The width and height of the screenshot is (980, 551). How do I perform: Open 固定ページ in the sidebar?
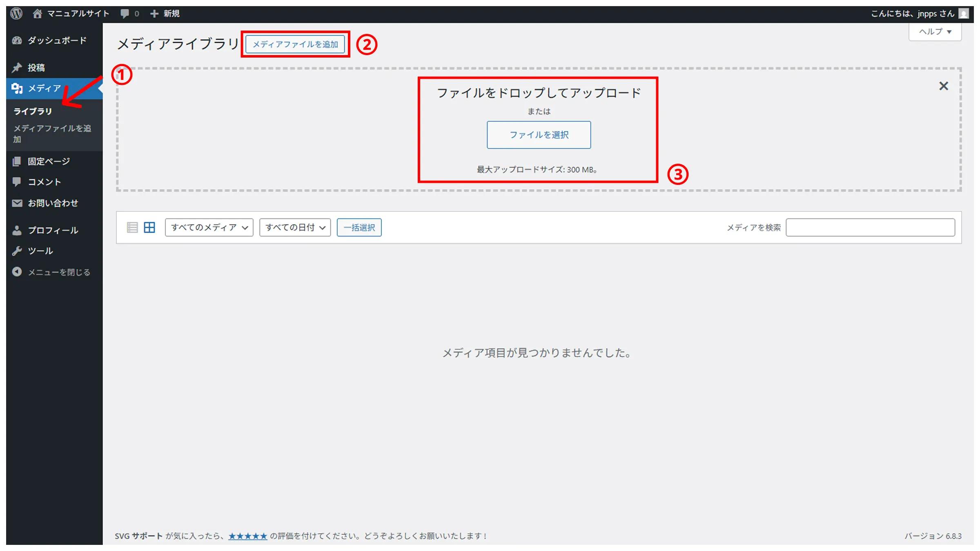tap(48, 162)
